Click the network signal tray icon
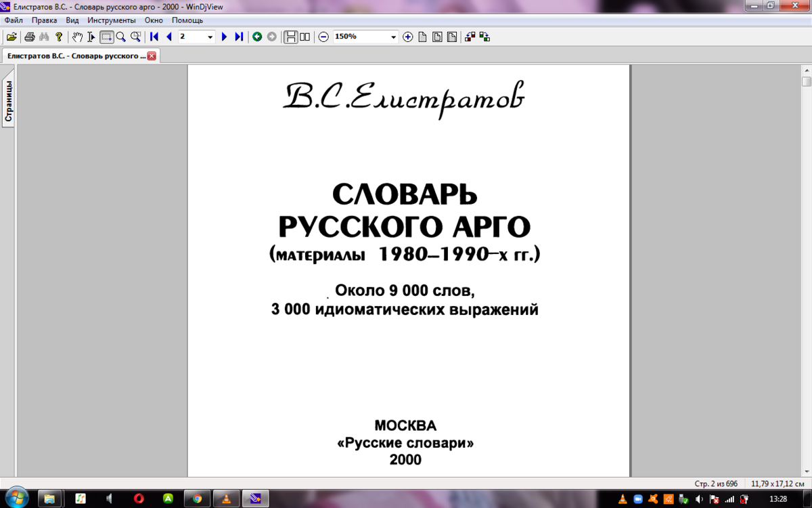 pyautogui.click(x=729, y=499)
